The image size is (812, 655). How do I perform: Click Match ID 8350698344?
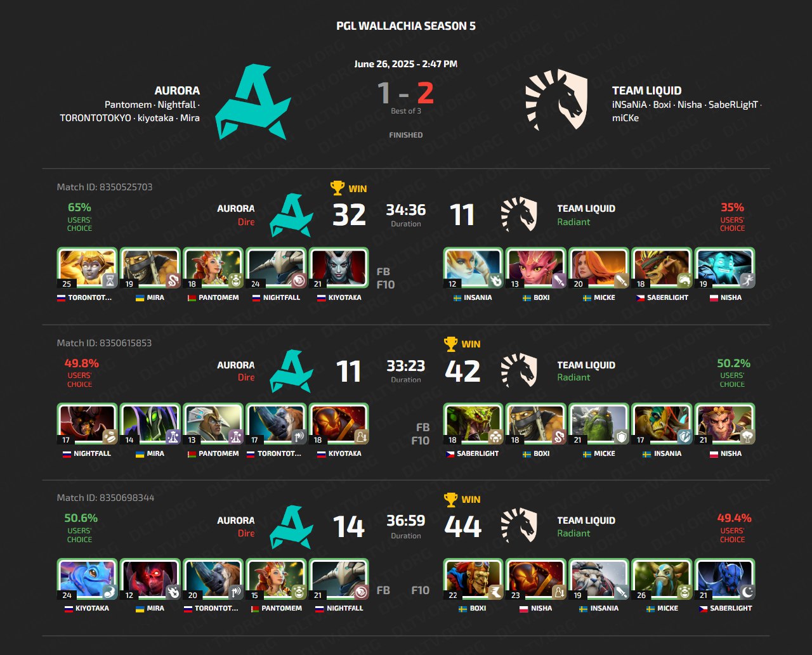tap(106, 498)
